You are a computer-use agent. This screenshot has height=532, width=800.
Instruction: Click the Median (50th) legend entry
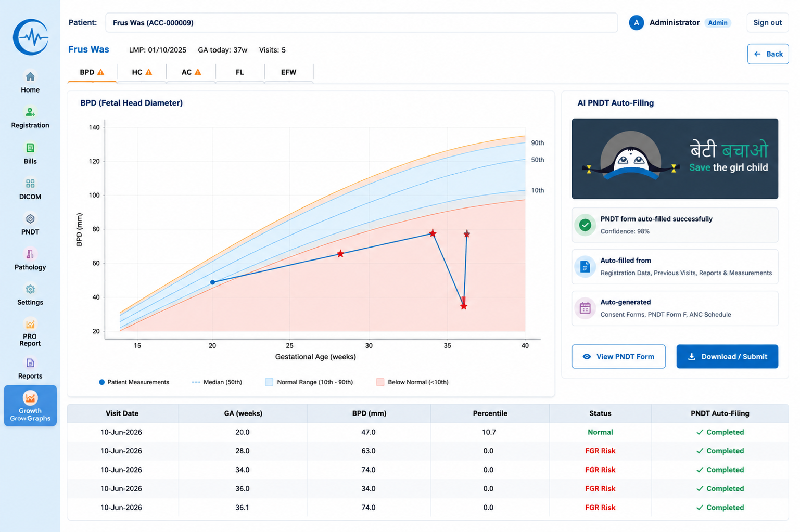[217, 382]
